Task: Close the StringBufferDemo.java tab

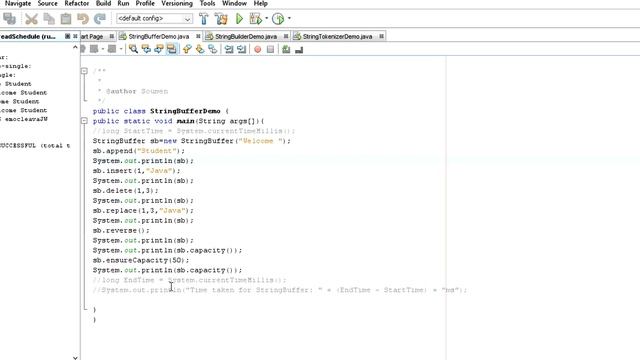Action: (198, 36)
